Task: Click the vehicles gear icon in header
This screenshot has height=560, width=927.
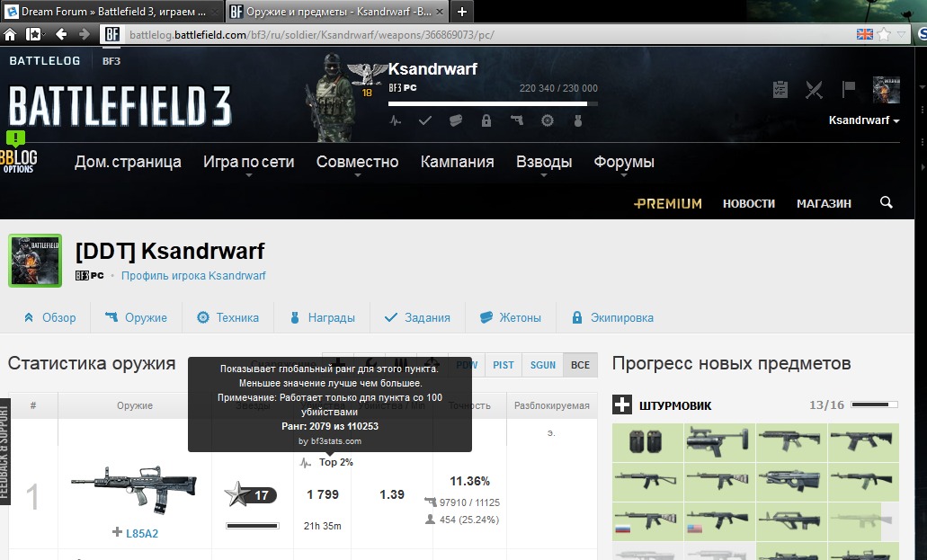Action: (548, 120)
